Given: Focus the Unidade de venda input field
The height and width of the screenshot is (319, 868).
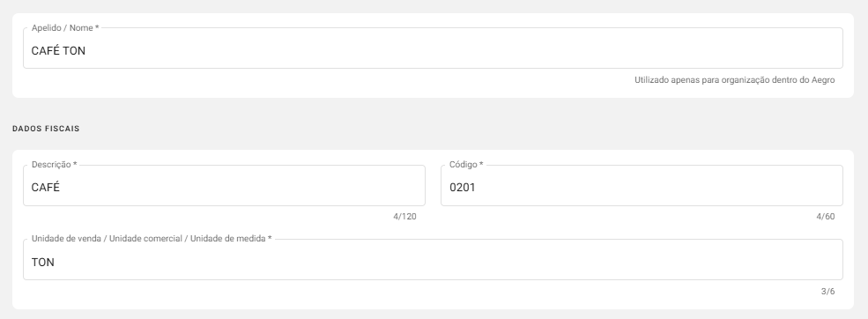Looking at the screenshot, I should [x=433, y=260].
